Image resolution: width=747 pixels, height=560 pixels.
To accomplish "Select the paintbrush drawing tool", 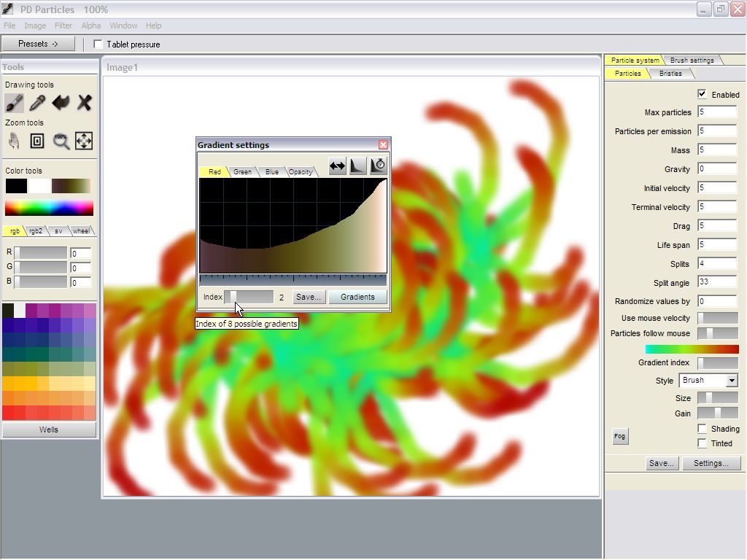I will [15, 103].
